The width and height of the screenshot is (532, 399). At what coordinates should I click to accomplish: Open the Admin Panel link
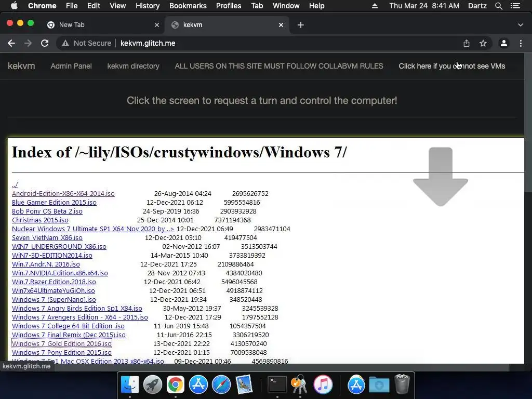(71, 66)
